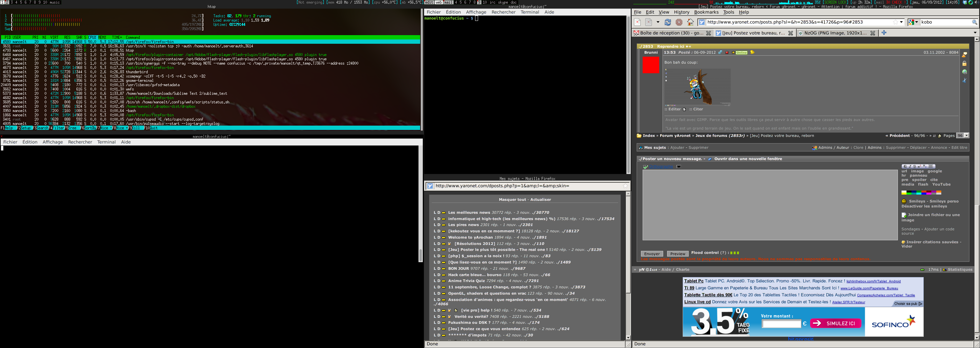
Task: Go to the Firefox home page icon
Action: [x=690, y=23]
